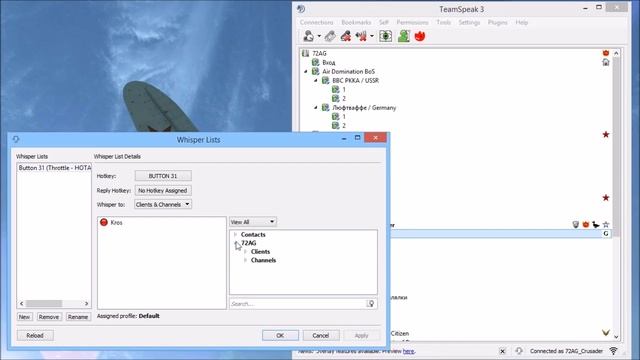Screen dimensions: 640x360
Task: Open the Help menu
Action: point(522,22)
